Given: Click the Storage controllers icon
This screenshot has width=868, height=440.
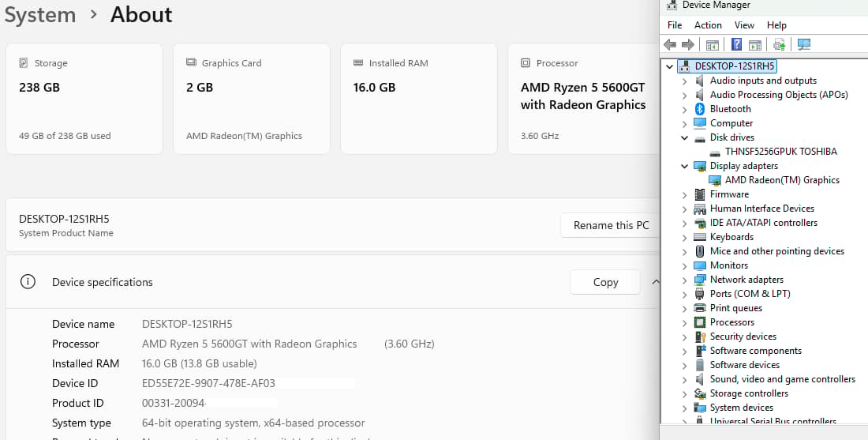Looking at the screenshot, I should pos(700,393).
